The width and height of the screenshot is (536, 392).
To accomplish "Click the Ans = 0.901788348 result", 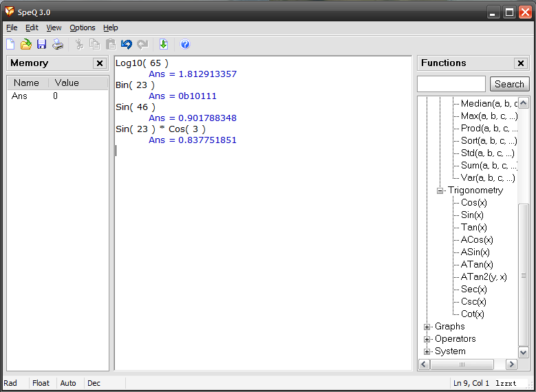I will pyautogui.click(x=193, y=118).
